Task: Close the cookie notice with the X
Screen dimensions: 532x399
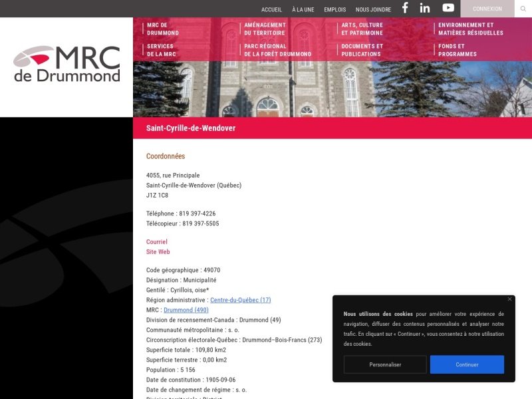Action: coord(509,299)
